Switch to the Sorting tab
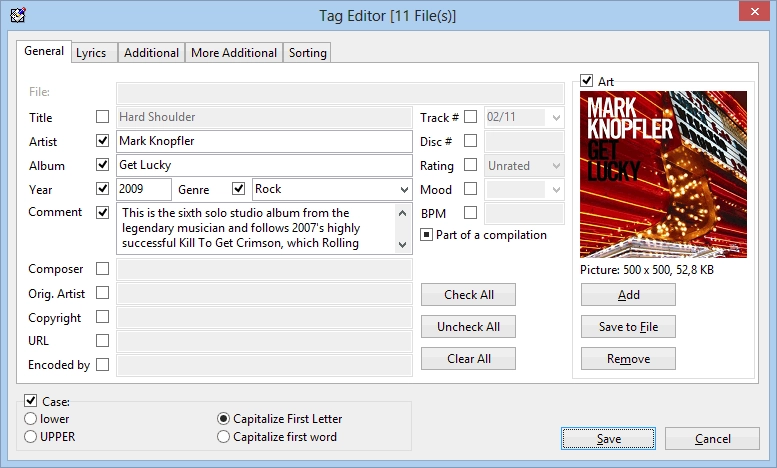Image resolution: width=777 pixels, height=468 pixels. pyautogui.click(x=307, y=53)
